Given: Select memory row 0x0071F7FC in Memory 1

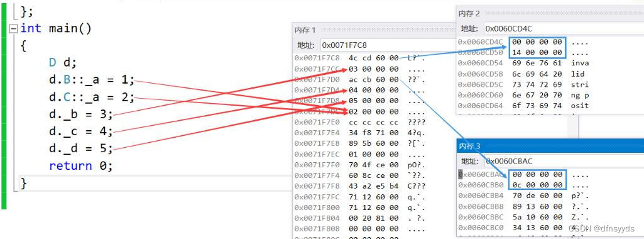Looking at the screenshot, I should point(360,197).
